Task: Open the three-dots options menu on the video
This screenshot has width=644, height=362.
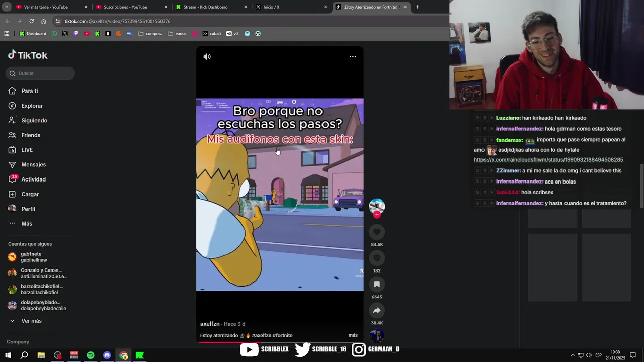Action: (x=353, y=57)
